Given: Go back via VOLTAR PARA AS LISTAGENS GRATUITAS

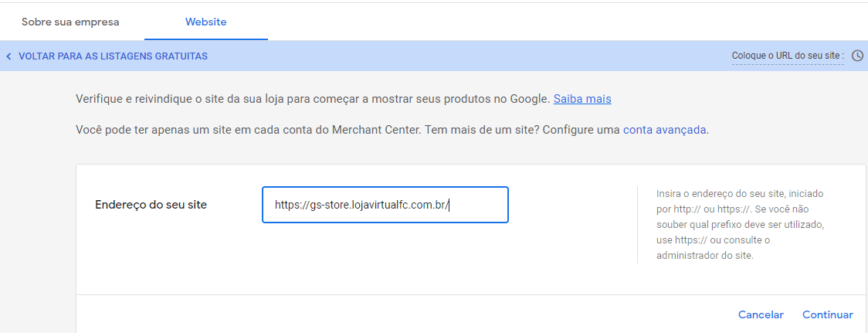Looking at the screenshot, I should 113,56.
